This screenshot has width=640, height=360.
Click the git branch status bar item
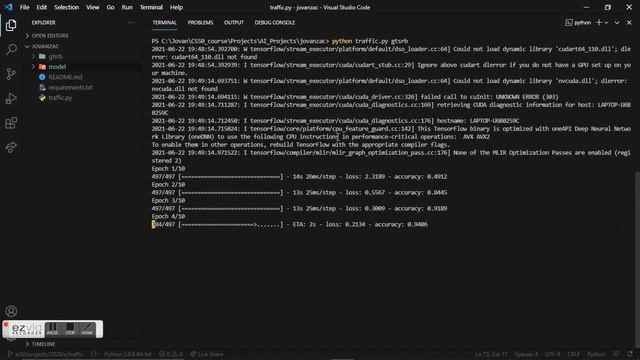point(45,354)
